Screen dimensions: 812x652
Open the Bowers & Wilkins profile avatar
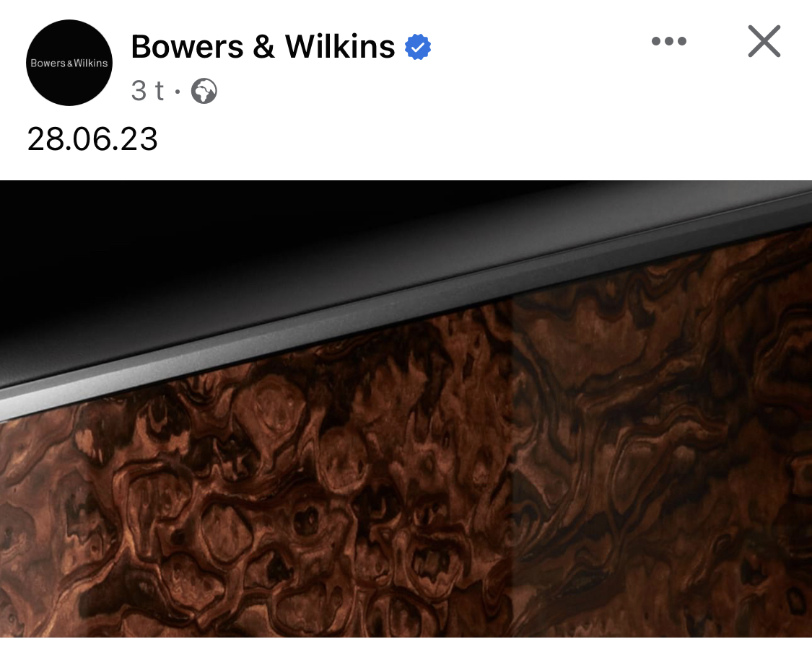click(69, 63)
